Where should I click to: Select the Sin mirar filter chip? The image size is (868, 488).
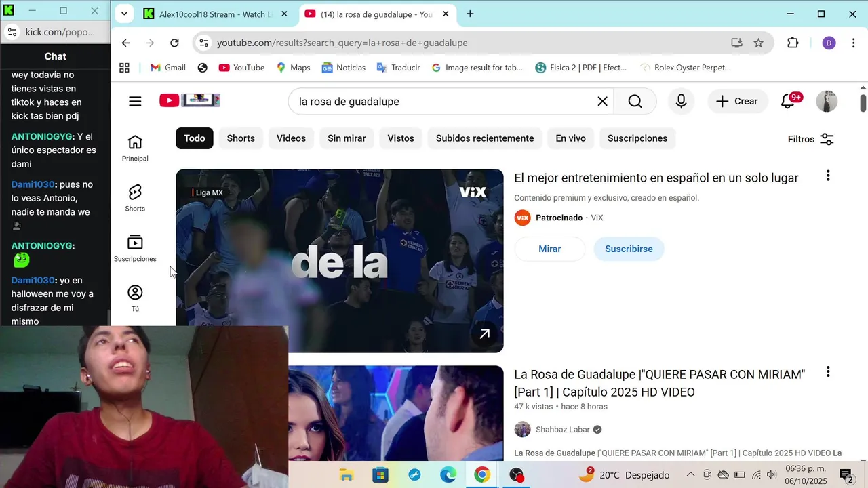click(347, 138)
